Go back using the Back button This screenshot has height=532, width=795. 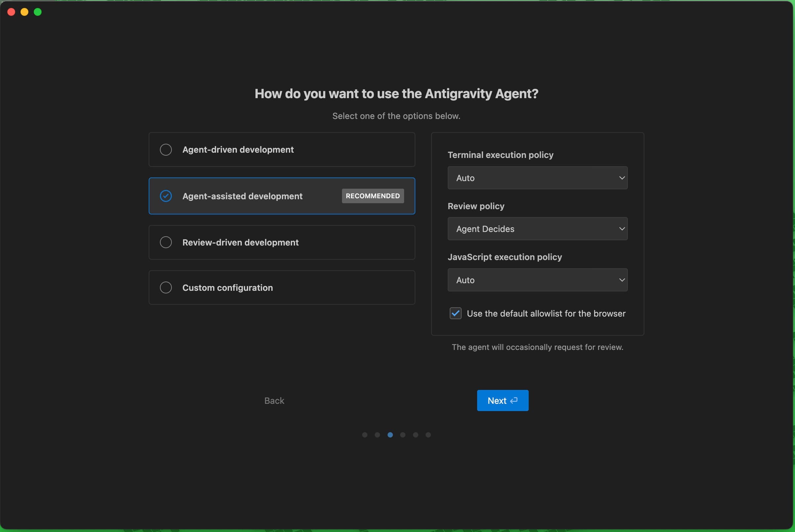click(274, 400)
